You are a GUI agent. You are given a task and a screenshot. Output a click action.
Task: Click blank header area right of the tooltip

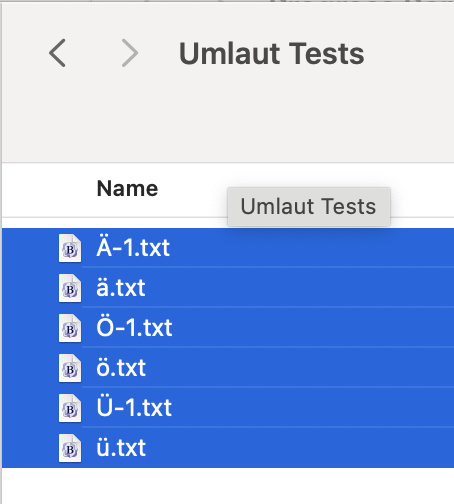(422, 190)
